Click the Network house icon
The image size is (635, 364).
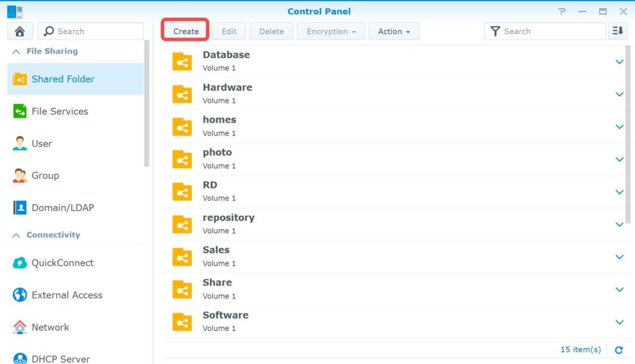click(20, 327)
